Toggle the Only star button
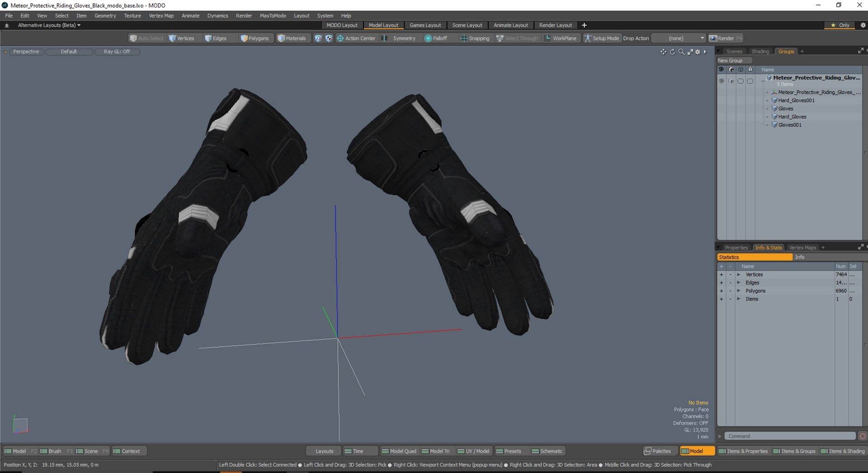Screen dimensions: 868x473 pyautogui.click(x=840, y=25)
